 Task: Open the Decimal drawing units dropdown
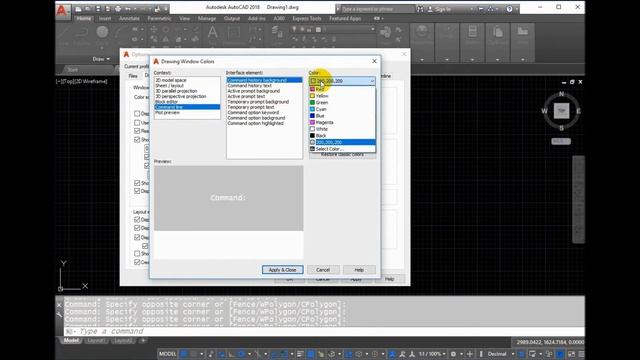(x=500, y=354)
